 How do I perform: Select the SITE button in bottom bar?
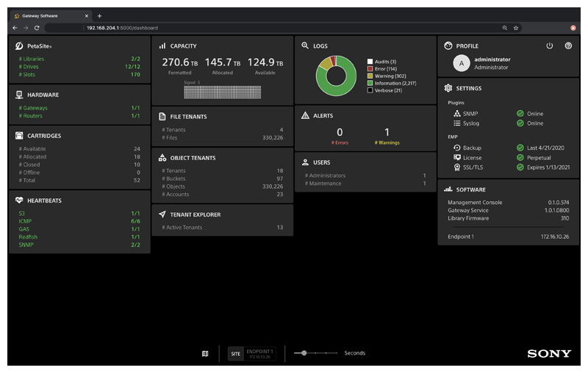point(235,353)
